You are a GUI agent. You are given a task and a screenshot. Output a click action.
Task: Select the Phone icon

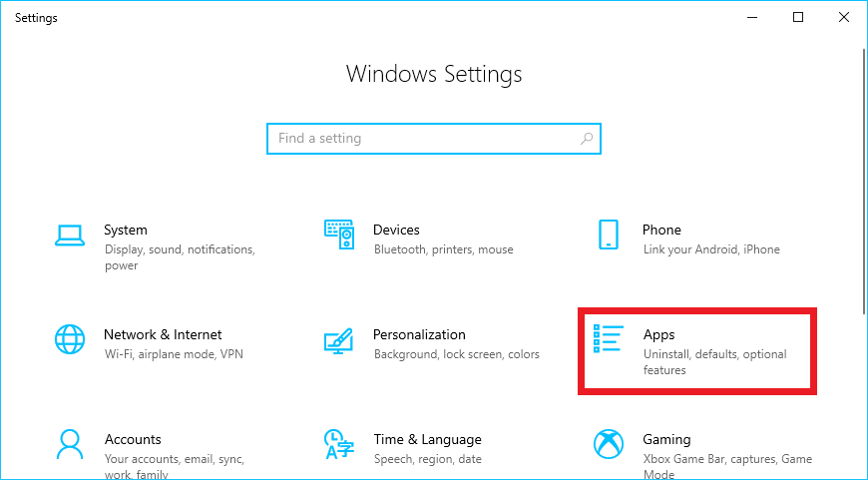[x=609, y=235]
